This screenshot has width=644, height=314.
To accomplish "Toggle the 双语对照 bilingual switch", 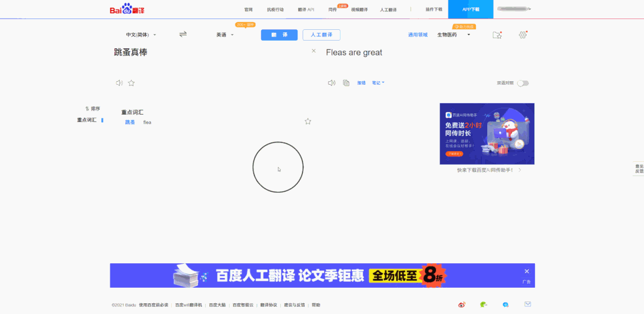I will click(523, 84).
